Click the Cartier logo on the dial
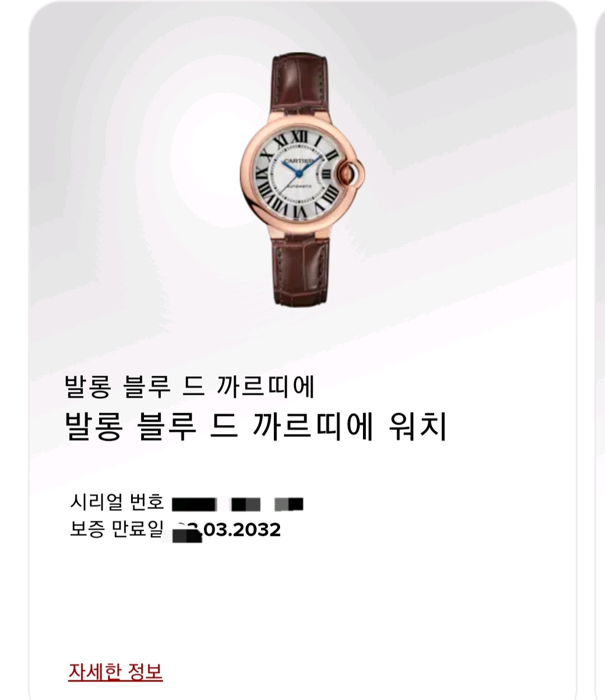Screen dimensions: 605x700 [300, 161]
